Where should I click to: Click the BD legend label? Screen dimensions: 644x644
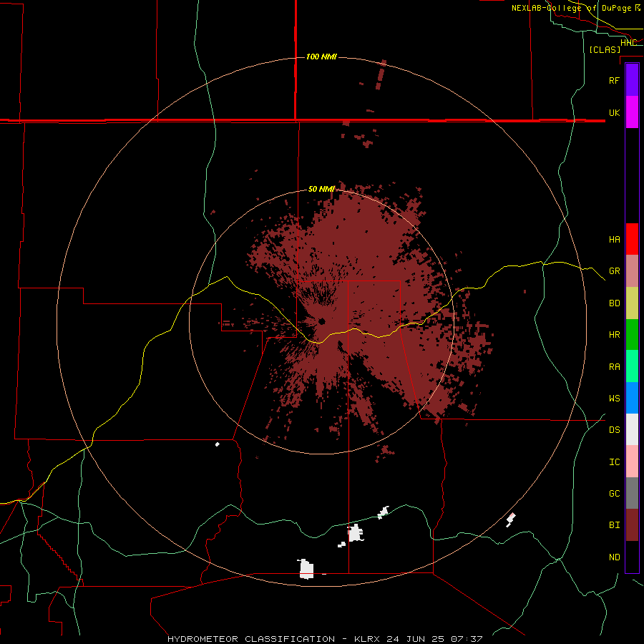tap(614, 303)
